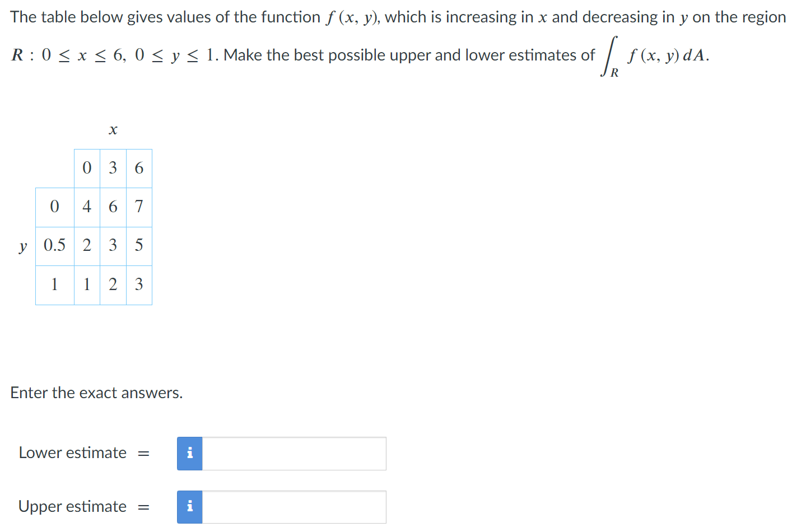Select the column header 3 in the table
Screen dimensions: 806x532
113,168
